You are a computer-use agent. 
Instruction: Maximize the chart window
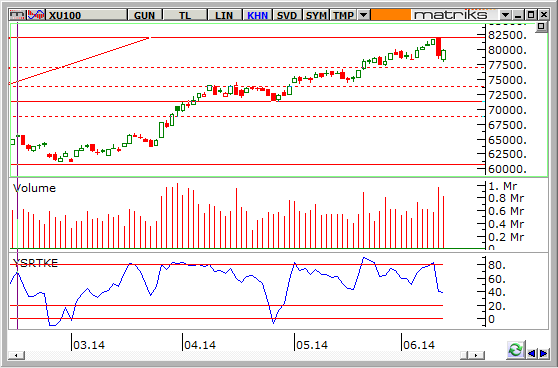coord(531,15)
